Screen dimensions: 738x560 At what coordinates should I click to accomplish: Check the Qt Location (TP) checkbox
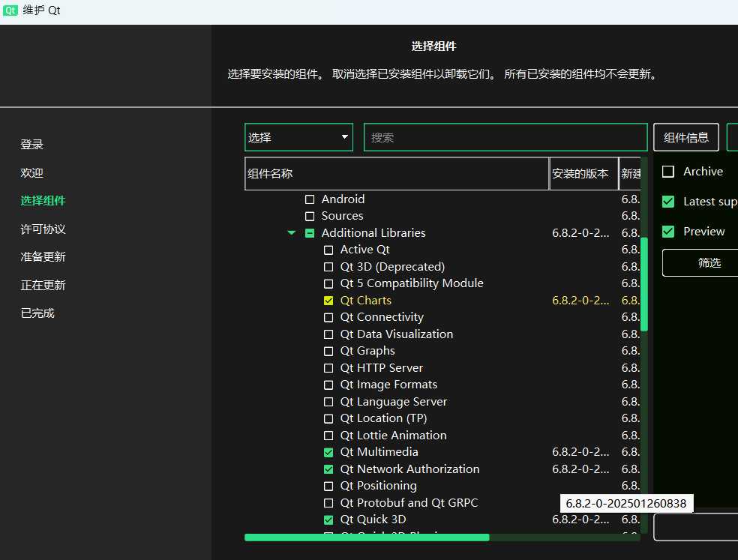328,419
